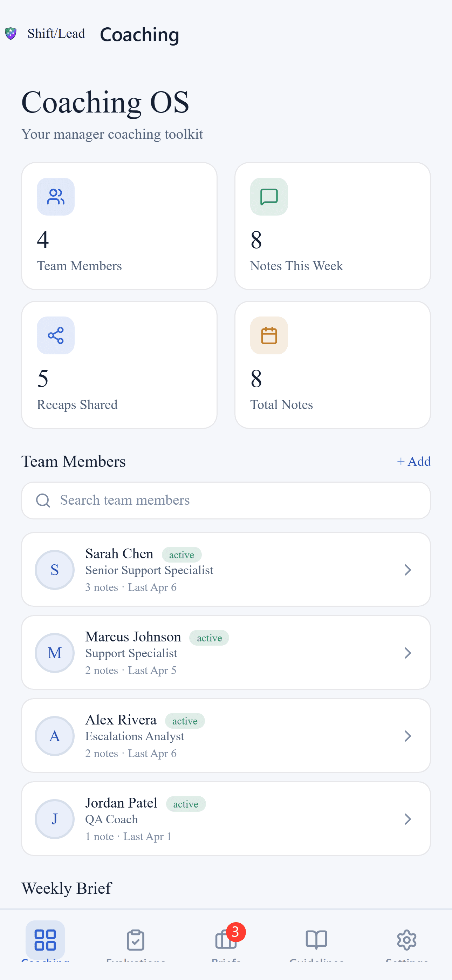
Task: Open Jordan Patel's details chevron
Action: pos(408,819)
